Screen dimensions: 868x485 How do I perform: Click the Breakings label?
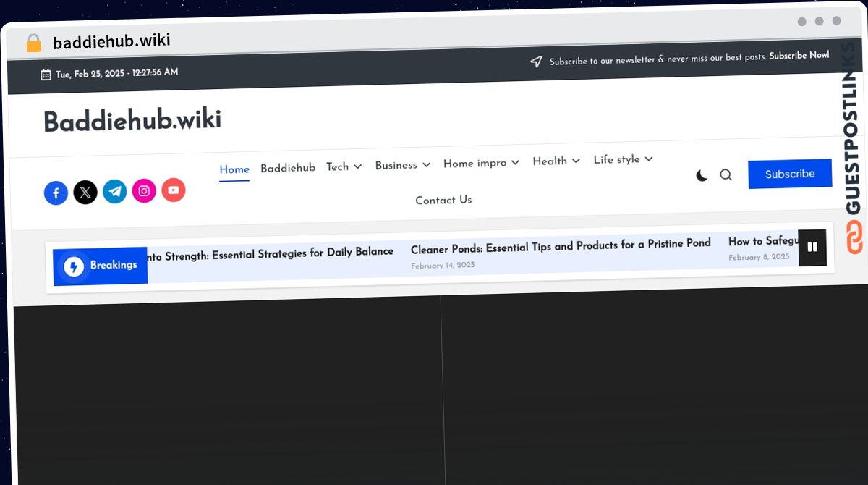coord(114,265)
